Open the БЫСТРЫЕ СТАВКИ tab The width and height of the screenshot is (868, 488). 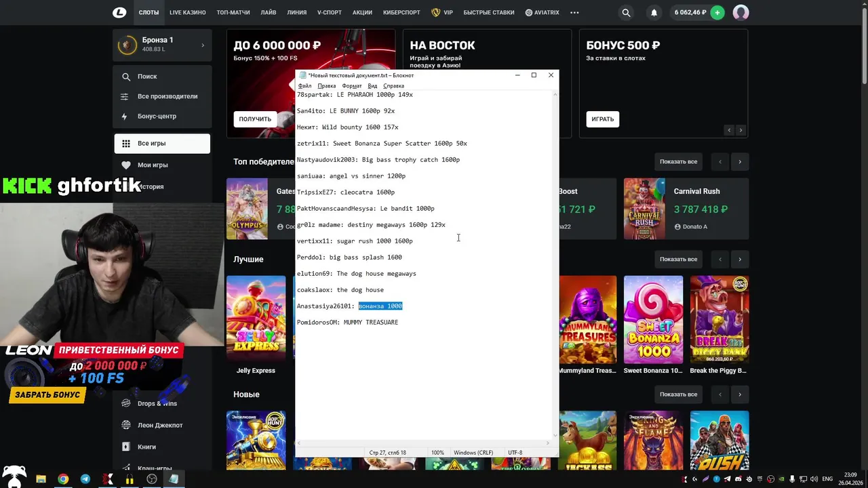(489, 12)
